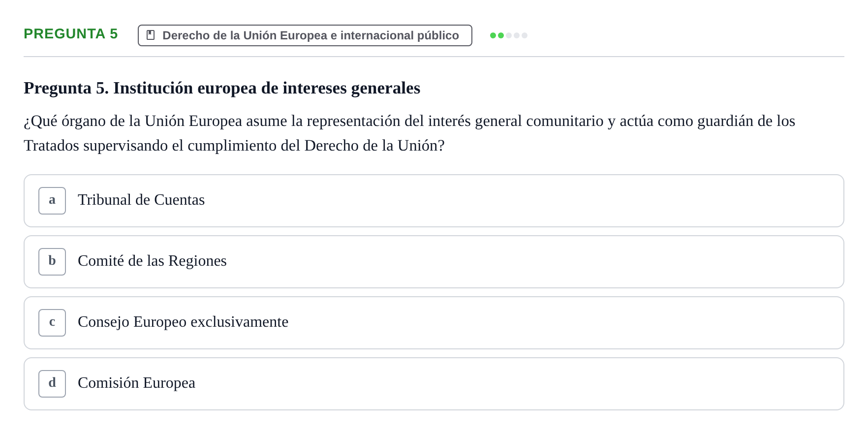Select answer letter box a

[x=52, y=201]
